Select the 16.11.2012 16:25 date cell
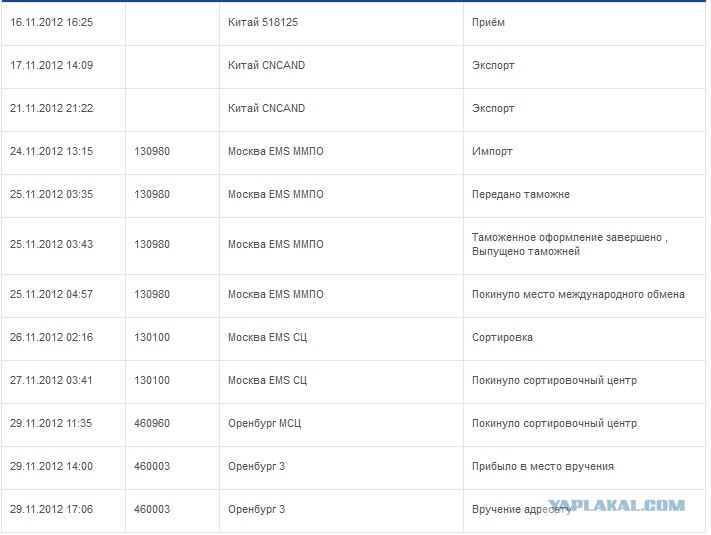 51,22
